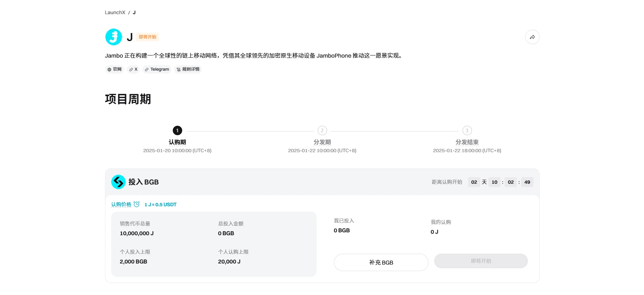Click the countdown days value 02
644x295 pixels.
[474, 182]
